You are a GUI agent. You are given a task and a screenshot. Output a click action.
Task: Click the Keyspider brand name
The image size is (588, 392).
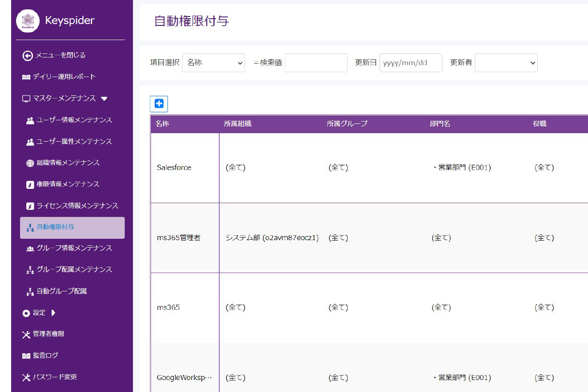pyautogui.click(x=70, y=20)
